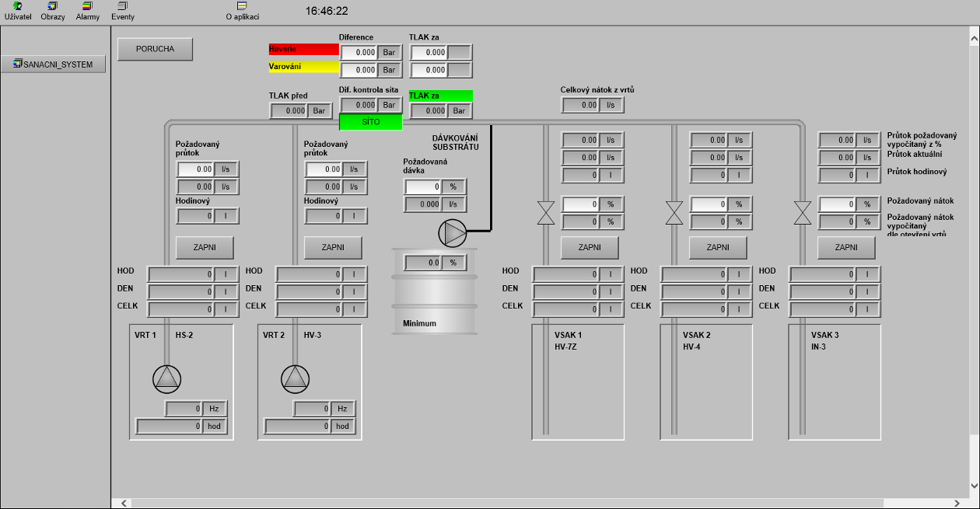This screenshot has height=509, width=980.
Task: Click the substrate barrel labeled Minimum
Action: [x=434, y=291]
